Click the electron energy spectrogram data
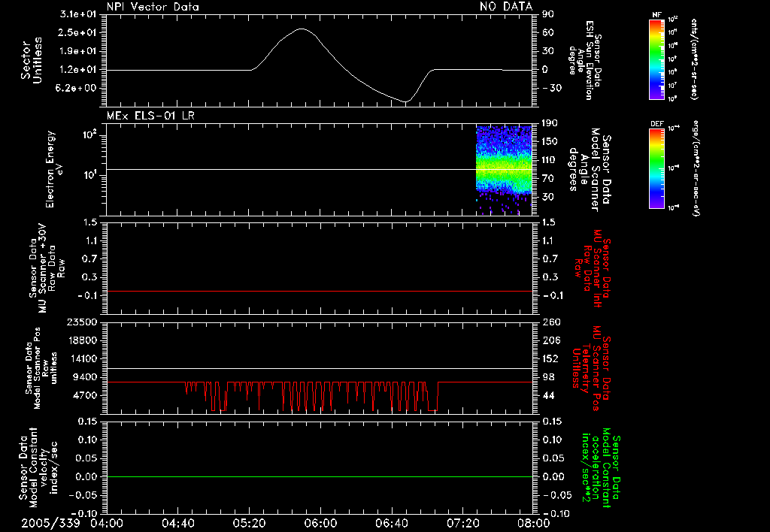The height and width of the screenshot is (532, 770). pyautogui.click(x=504, y=171)
